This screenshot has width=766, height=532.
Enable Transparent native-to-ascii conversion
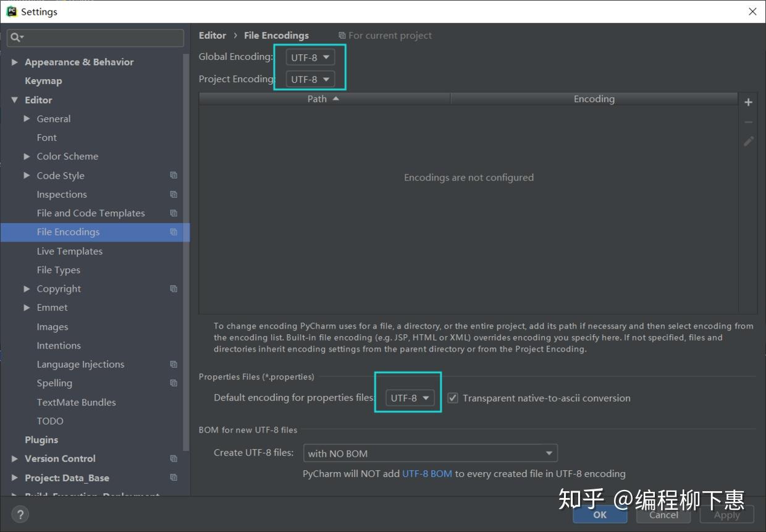[x=453, y=397]
